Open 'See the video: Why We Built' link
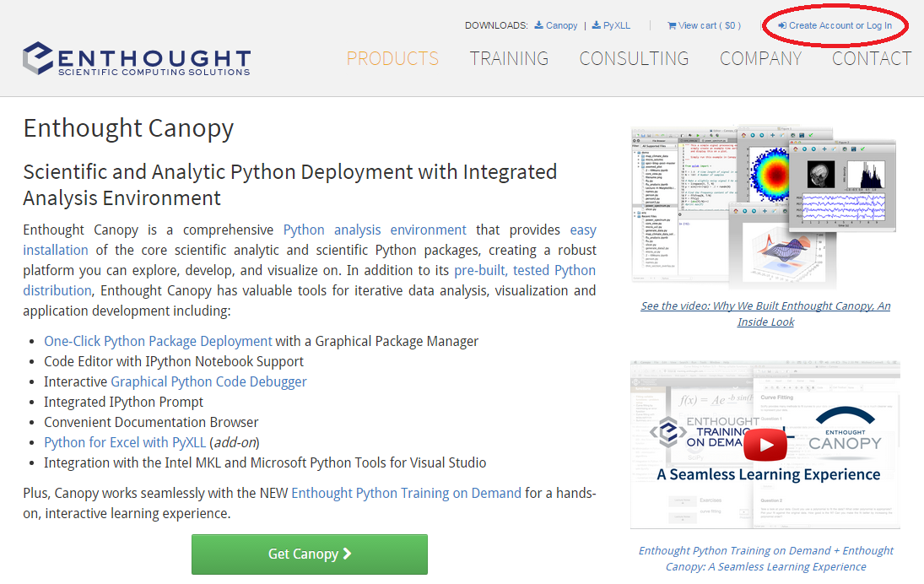Image resolution: width=924 pixels, height=584 pixels. [765, 313]
